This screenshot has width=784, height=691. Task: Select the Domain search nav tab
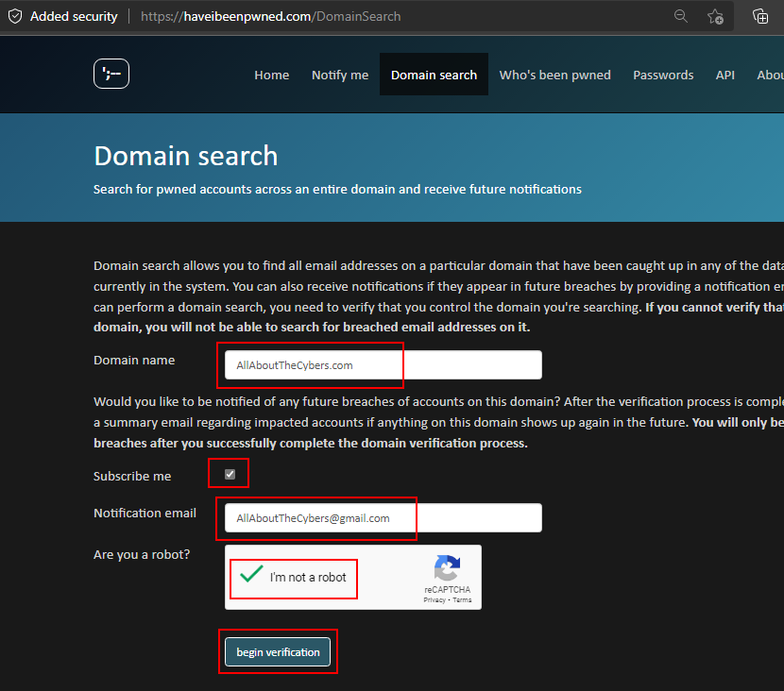(434, 75)
